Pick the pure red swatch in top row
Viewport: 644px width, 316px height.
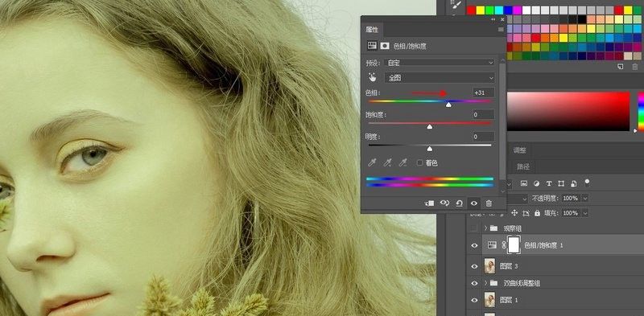click(x=472, y=10)
